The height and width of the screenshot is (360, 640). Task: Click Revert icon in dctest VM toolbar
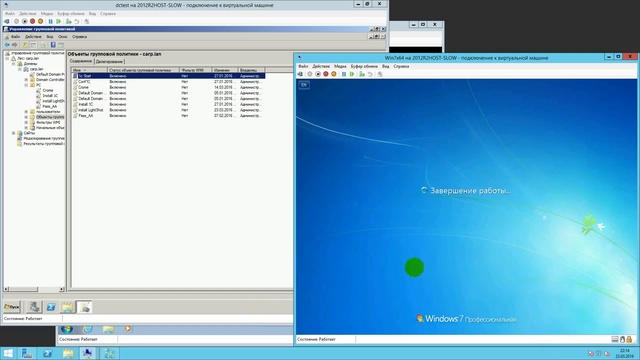coord(77,21)
